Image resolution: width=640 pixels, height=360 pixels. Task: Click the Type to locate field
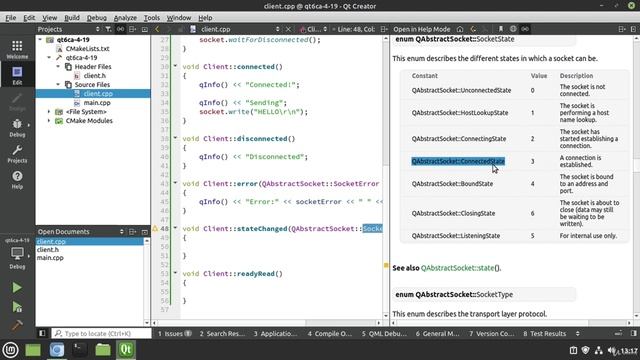pos(102,333)
